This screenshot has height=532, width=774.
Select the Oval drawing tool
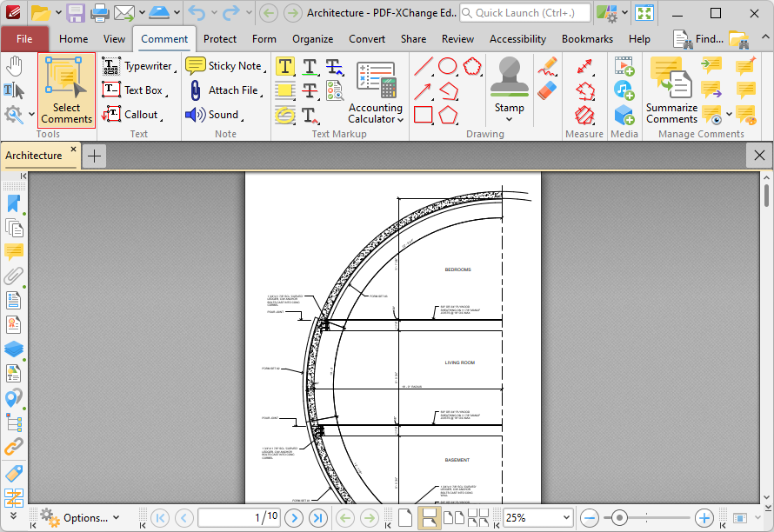click(x=448, y=66)
